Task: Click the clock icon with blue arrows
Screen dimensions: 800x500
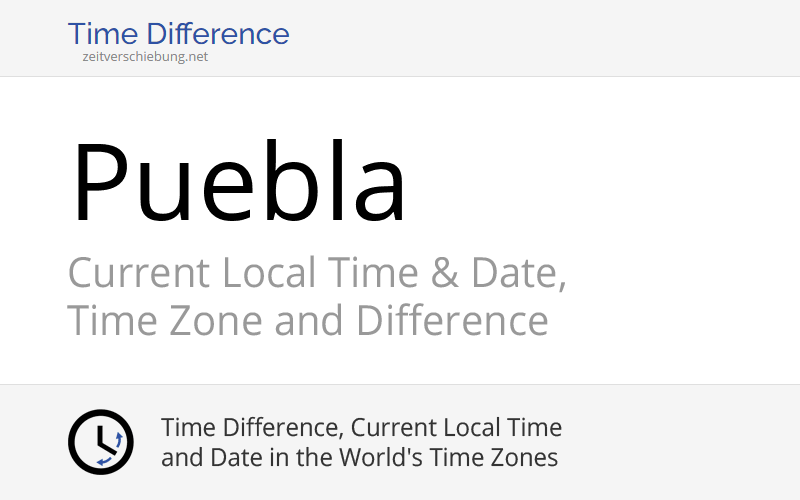Action: click(100, 441)
